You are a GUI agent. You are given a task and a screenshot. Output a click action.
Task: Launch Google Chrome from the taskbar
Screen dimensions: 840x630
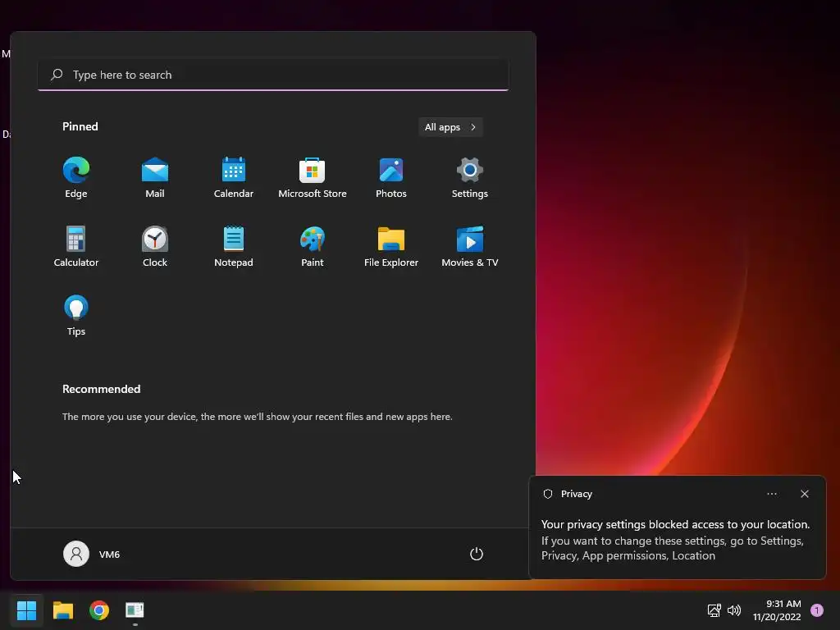click(x=99, y=610)
